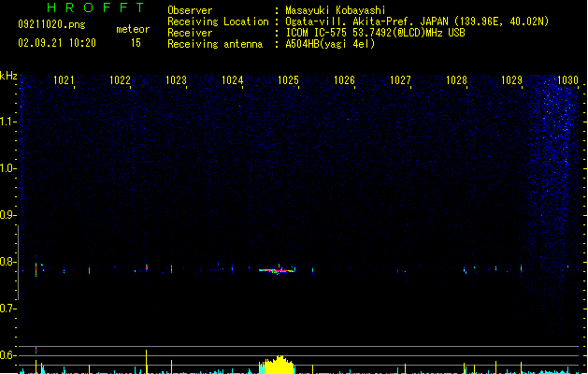The width and height of the screenshot is (588, 374).
Task: Click the 1026 time axis marker
Action: pos(344,80)
